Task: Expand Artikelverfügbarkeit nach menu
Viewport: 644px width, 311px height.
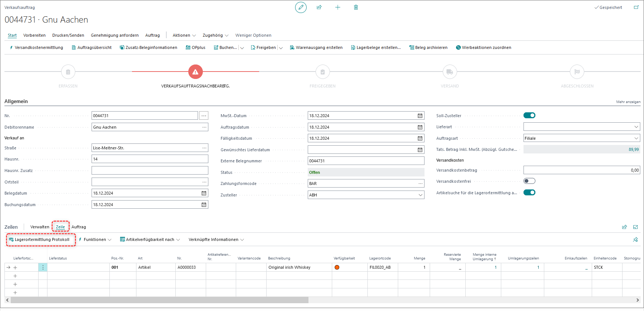Action: click(150, 239)
